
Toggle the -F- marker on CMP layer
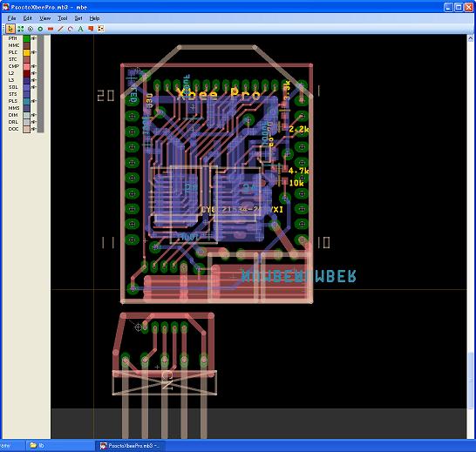[x=34, y=66]
